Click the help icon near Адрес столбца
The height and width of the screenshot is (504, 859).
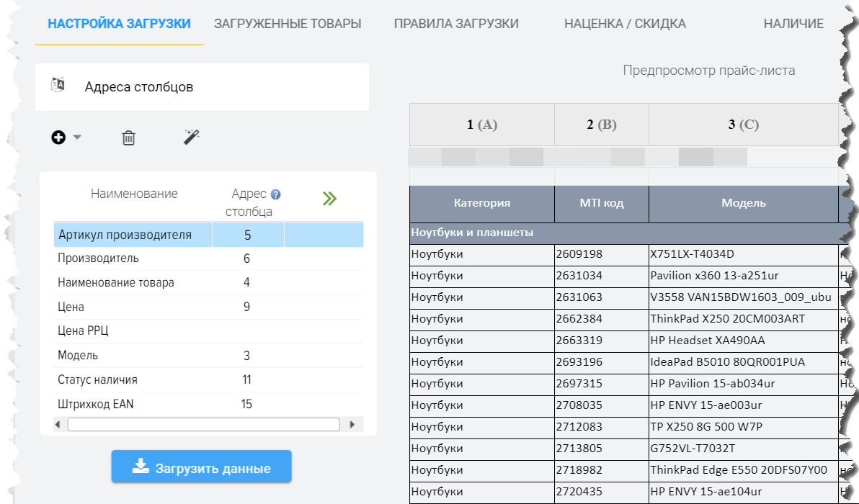pos(275,194)
